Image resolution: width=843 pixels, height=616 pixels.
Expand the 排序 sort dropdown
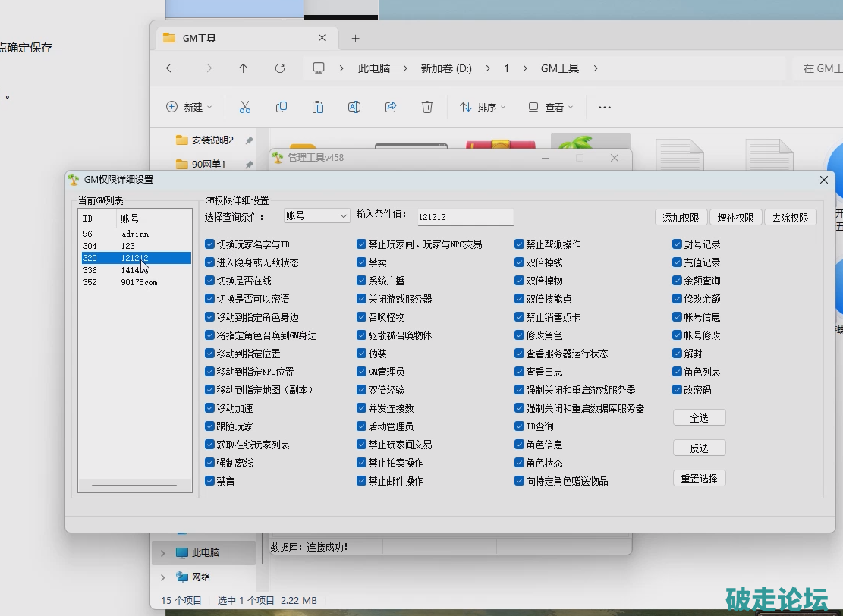(x=483, y=108)
